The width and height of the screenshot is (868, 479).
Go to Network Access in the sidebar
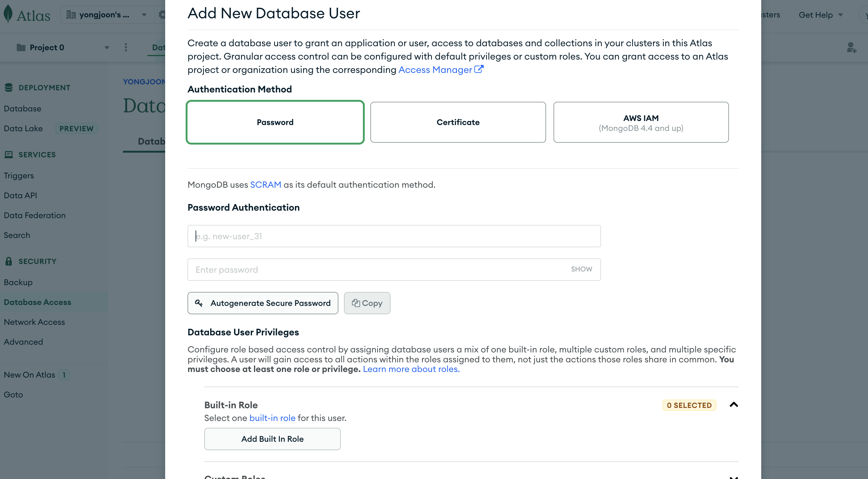tap(34, 322)
